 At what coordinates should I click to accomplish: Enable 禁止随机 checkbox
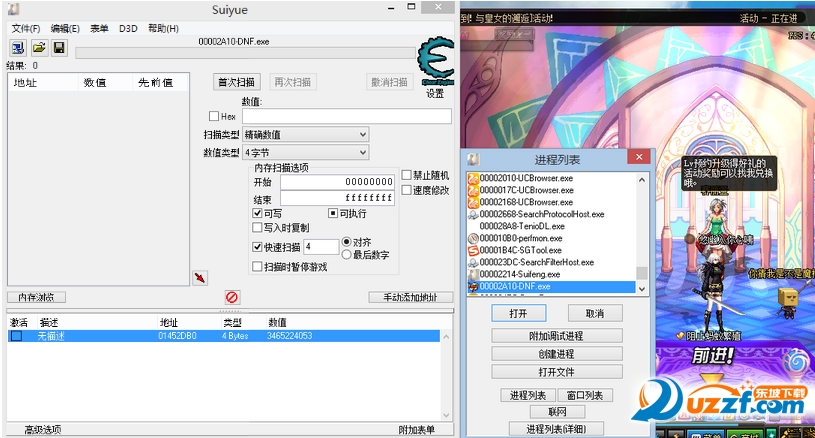pos(406,175)
